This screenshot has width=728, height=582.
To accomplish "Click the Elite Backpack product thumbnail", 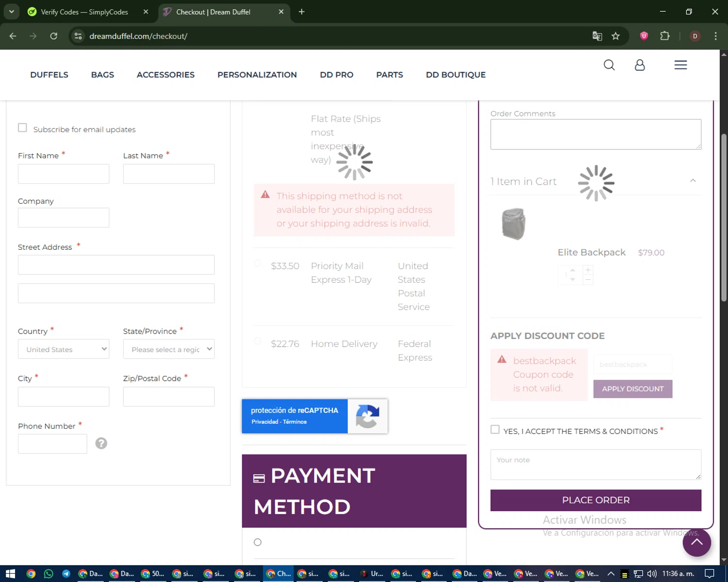I will tap(513, 224).
